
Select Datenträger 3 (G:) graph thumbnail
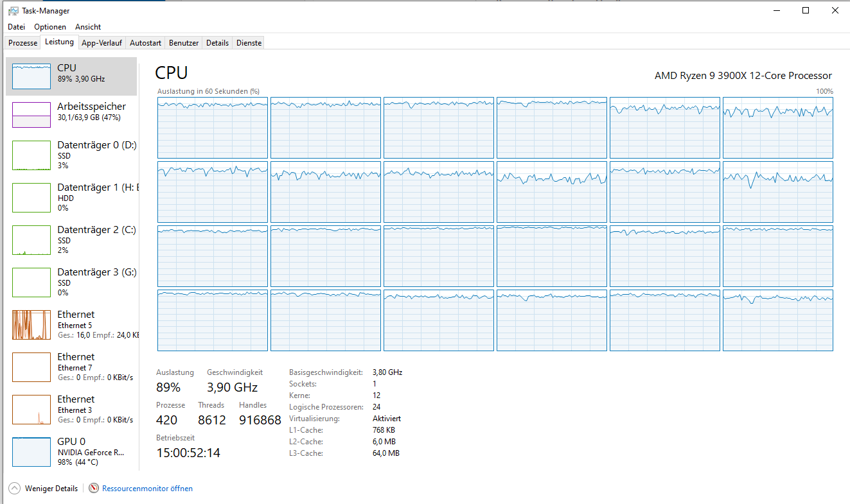click(31, 282)
